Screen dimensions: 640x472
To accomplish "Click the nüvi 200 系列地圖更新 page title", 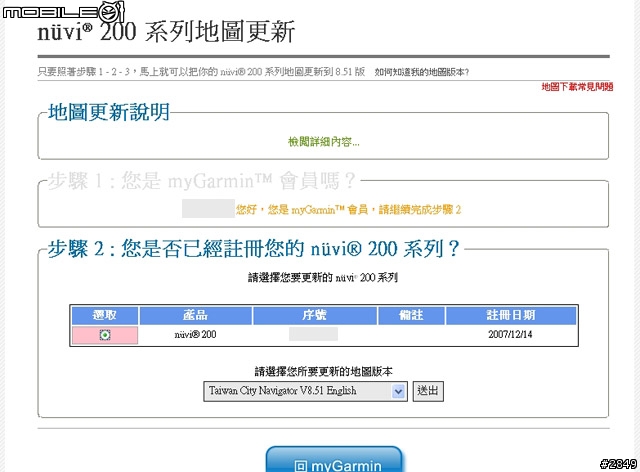I will [x=166, y=32].
